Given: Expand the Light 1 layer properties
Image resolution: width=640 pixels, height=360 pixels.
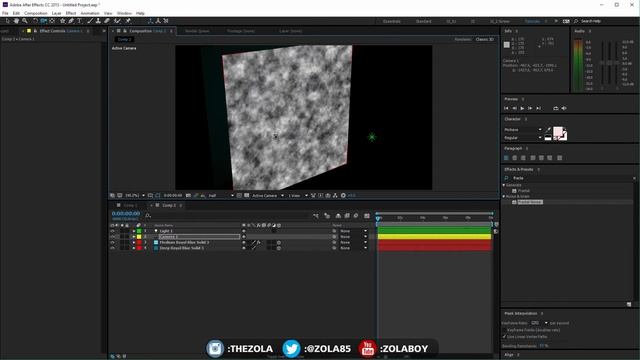Looking at the screenshot, I should pyautogui.click(x=133, y=231).
